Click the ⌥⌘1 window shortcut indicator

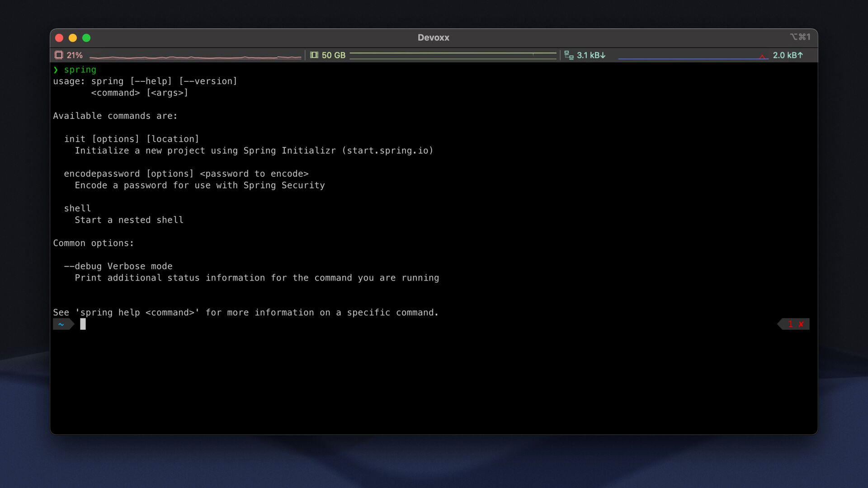[x=800, y=37]
